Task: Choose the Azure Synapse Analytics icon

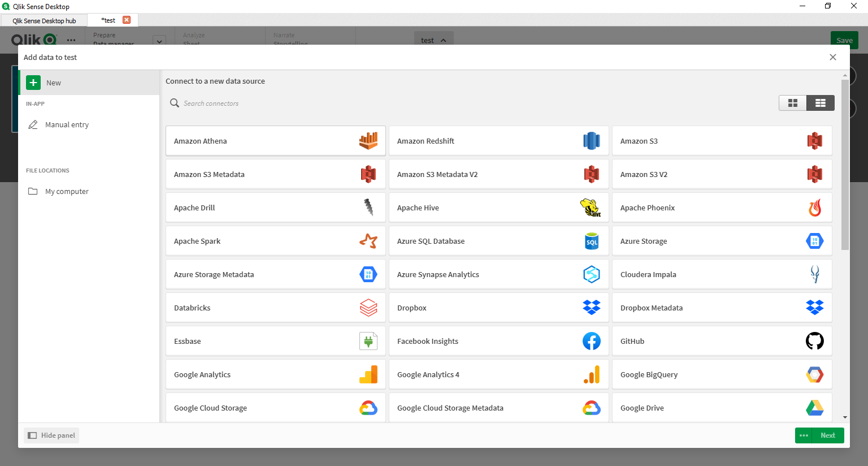Action: pos(592,274)
